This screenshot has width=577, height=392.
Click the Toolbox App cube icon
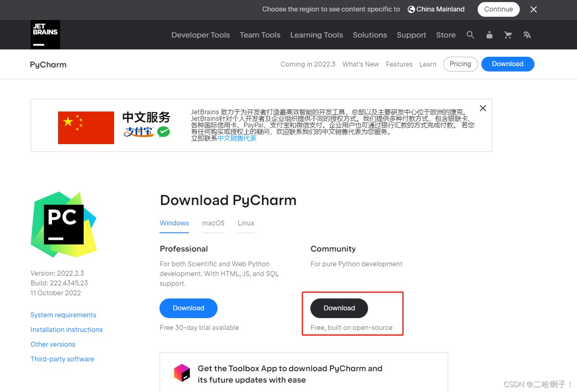[182, 373]
